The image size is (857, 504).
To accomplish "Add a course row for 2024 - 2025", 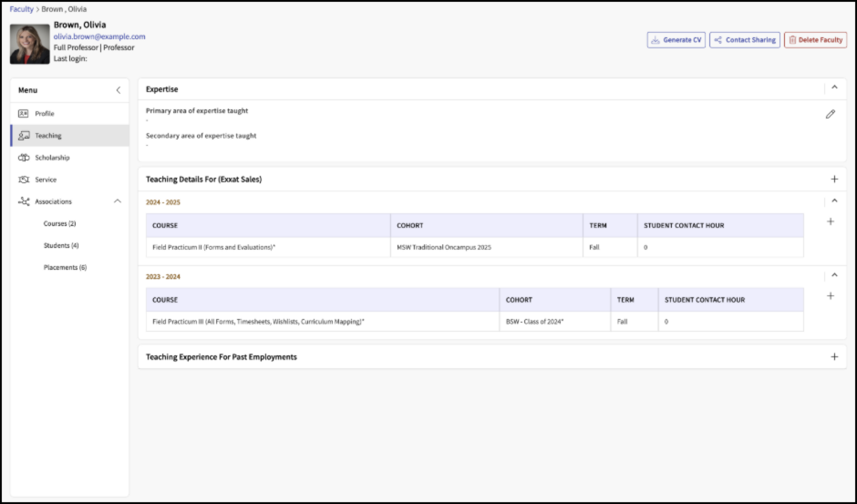I will click(x=831, y=221).
